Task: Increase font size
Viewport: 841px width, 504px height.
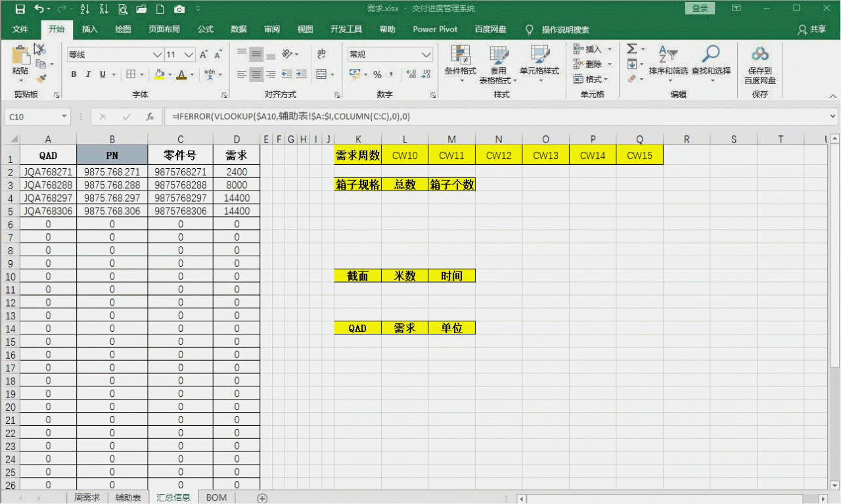Action: [204, 55]
